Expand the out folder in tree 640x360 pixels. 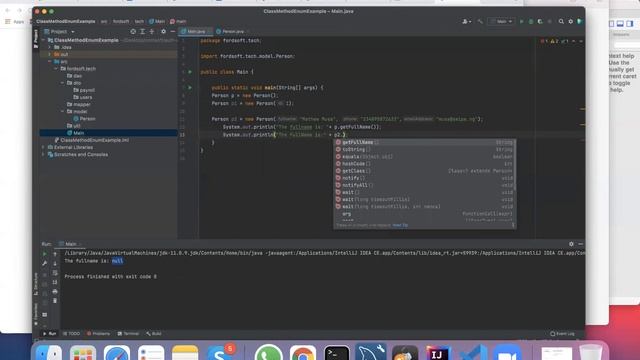50,54
